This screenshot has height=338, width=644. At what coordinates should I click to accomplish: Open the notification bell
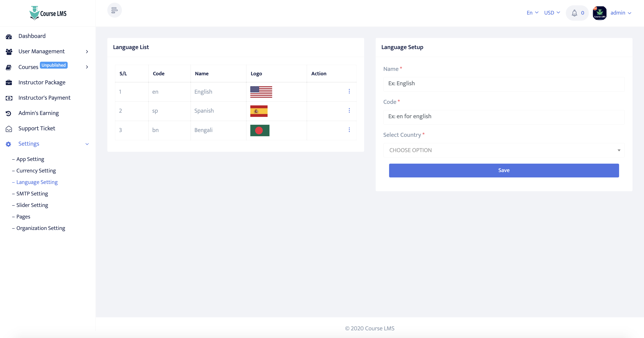point(574,13)
